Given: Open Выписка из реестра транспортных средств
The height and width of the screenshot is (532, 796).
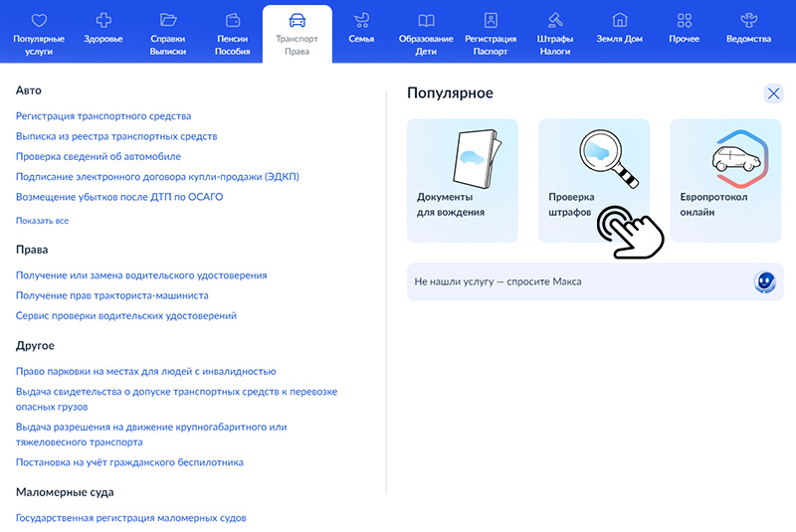Looking at the screenshot, I should 116,136.
